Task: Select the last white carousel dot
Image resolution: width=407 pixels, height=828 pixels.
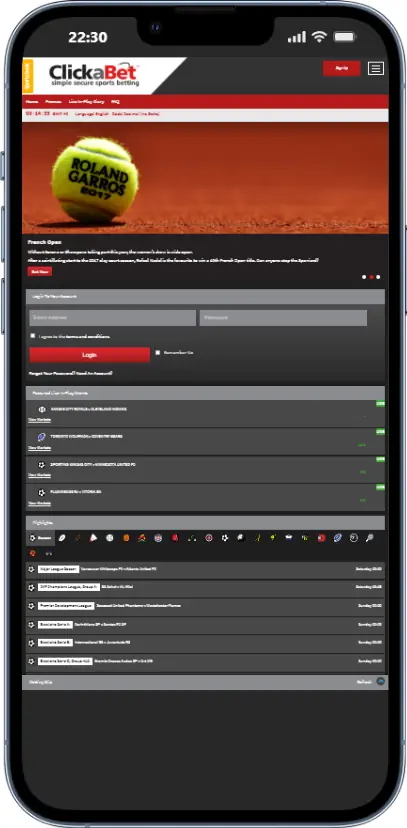Action: point(378,277)
